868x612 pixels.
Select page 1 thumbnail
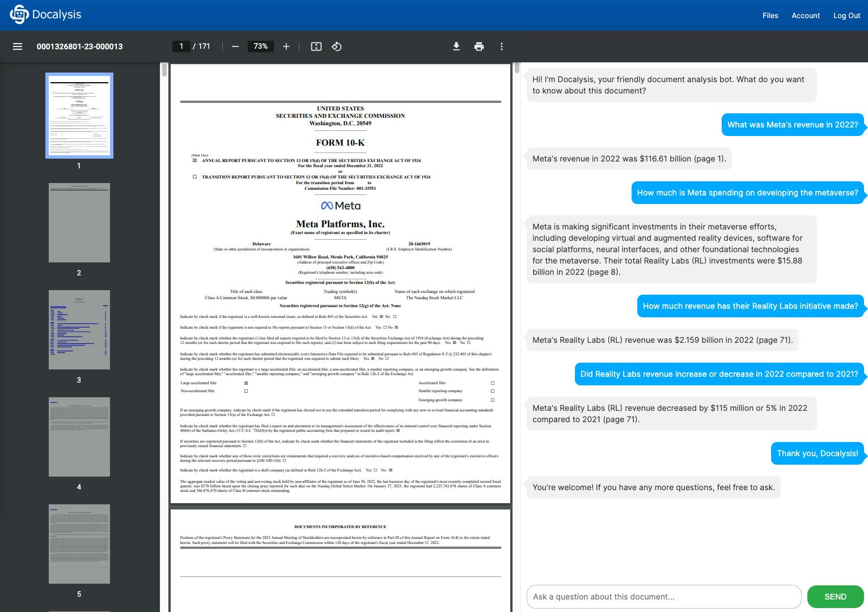(x=79, y=116)
